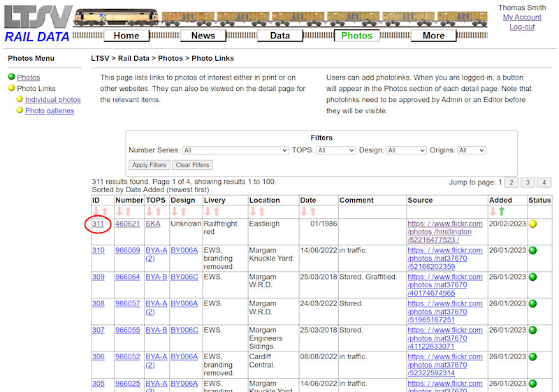
Task: Open flickr source link ending 40174674965
Action: point(445,285)
